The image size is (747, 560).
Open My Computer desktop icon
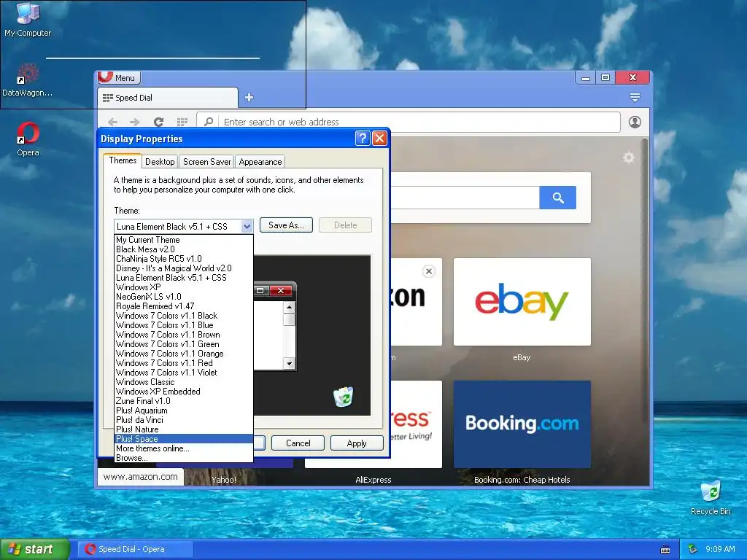click(x=28, y=20)
